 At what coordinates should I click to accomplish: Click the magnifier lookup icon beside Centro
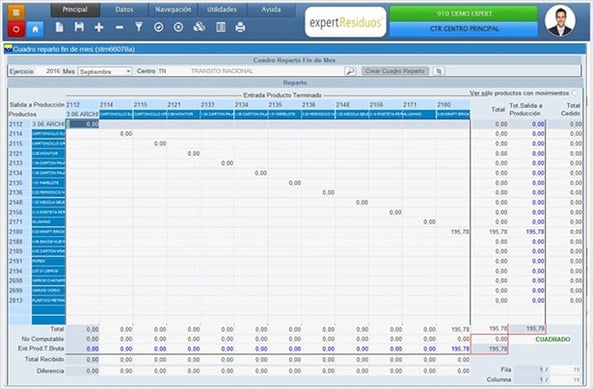pyautogui.click(x=350, y=71)
